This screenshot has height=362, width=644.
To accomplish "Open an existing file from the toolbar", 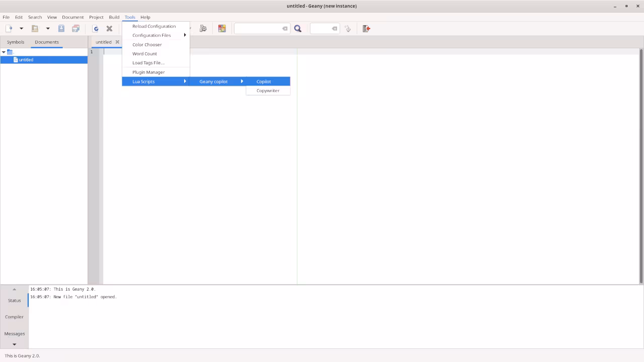I will coord(34,28).
